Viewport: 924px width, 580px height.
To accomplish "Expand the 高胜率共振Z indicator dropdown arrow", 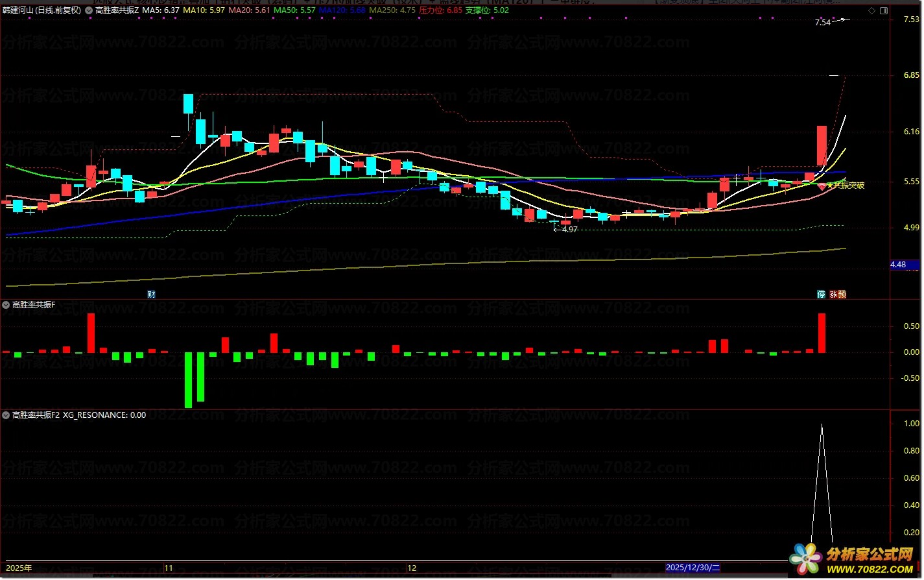I will click(89, 10).
